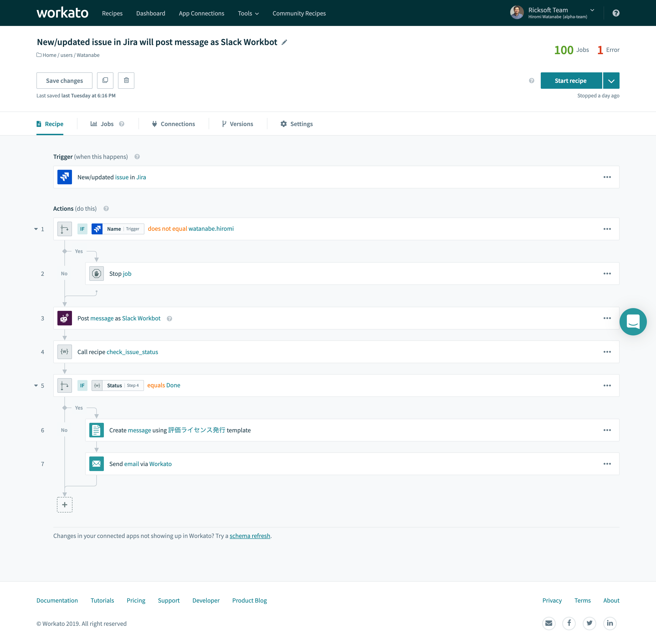Click the email envelope icon in step 7
The image size is (656, 644).
click(97, 464)
